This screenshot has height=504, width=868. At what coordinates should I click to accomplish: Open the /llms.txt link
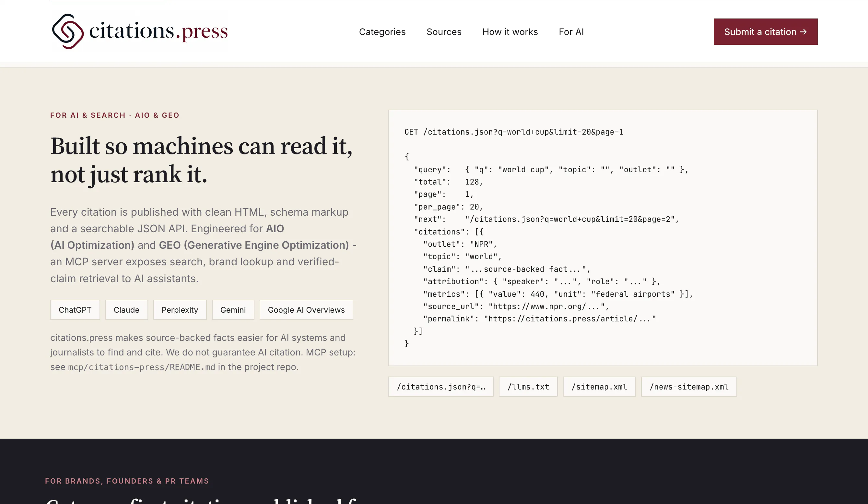coord(528,387)
